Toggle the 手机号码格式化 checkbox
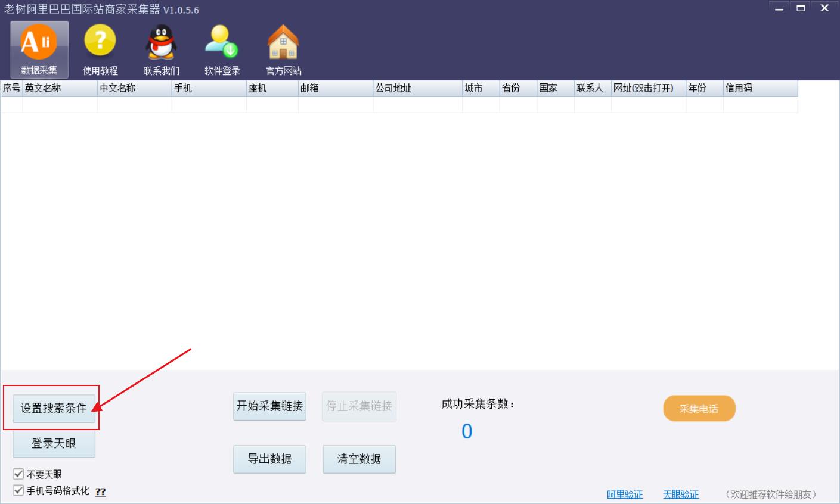 coord(18,490)
